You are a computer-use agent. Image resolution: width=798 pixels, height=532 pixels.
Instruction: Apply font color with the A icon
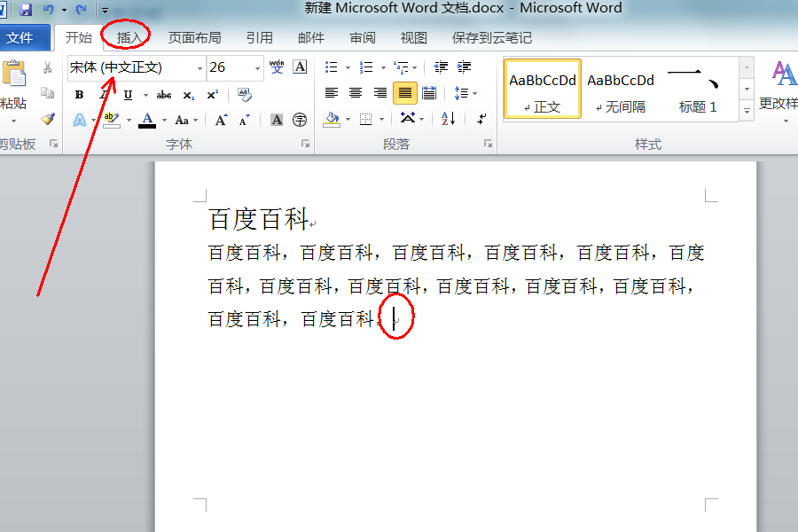pyautogui.click(x=147, y=121)
